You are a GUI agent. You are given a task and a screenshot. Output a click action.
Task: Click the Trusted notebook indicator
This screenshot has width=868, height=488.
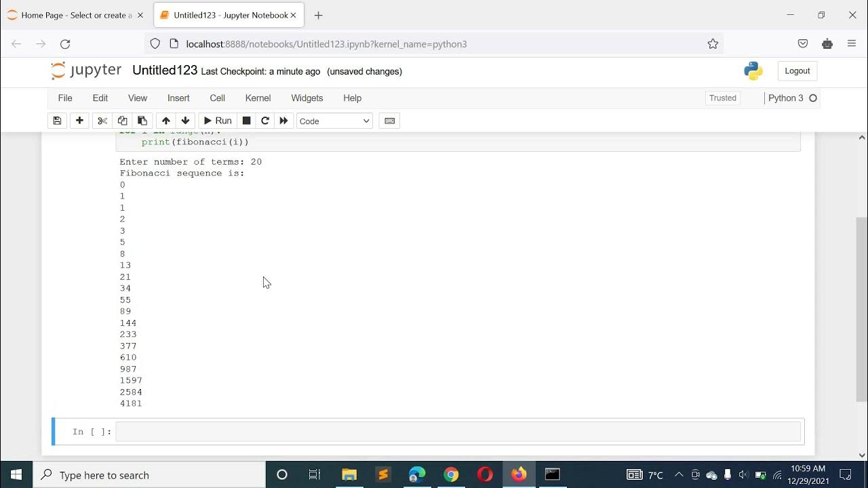point(723,98)
